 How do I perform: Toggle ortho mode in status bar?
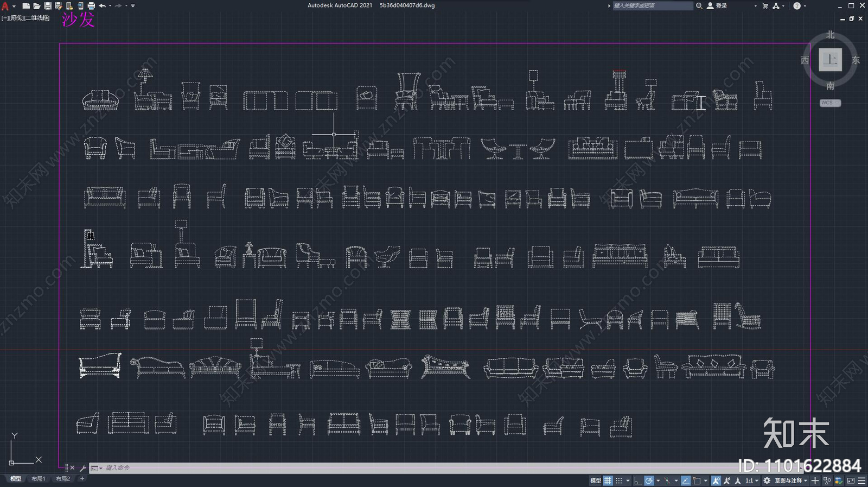tap(638, 480)
